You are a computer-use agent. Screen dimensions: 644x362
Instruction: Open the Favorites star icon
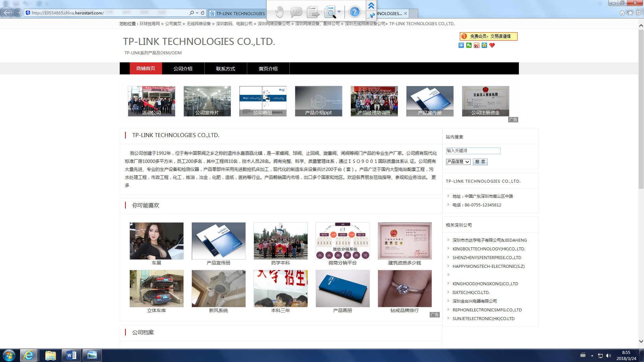[x=630, y=13]
